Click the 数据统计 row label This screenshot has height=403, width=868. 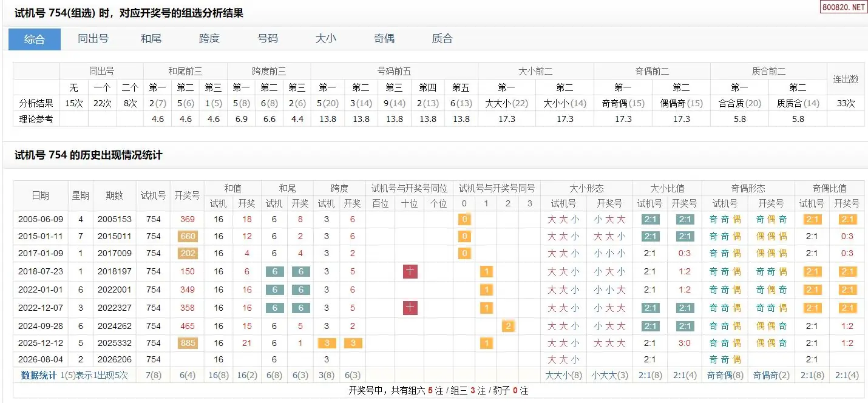(x=39, y=375)
